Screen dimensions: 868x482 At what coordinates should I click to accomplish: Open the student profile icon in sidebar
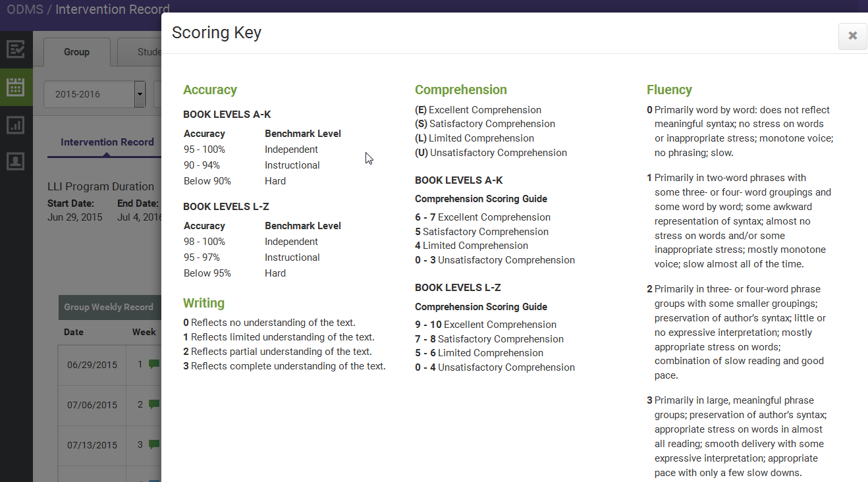16,161
